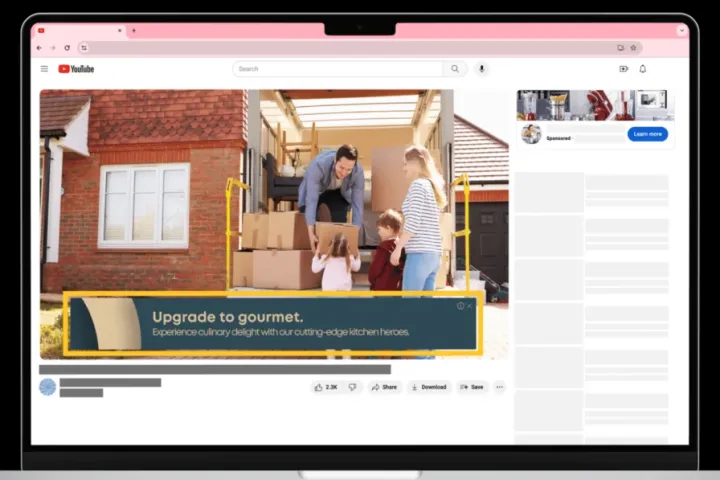This screenshot has height=480, width=720.
Task: Download the video
Action: click(429, 387)
